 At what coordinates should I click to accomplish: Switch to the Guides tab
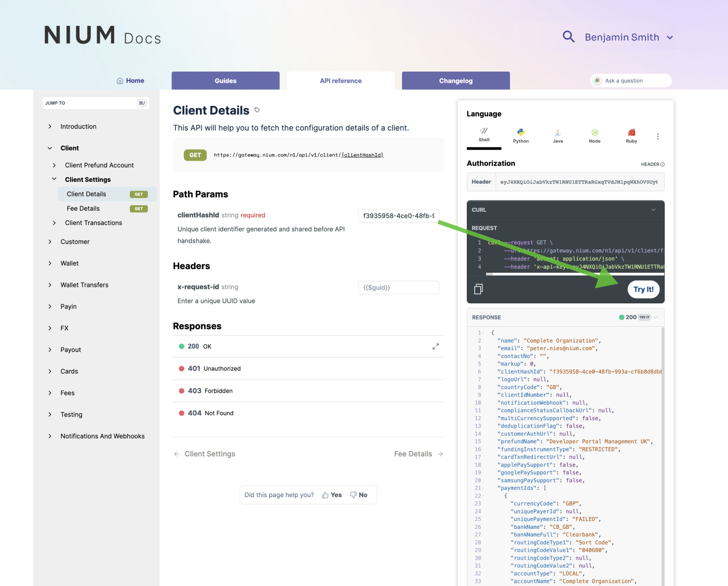pos(225,81)
